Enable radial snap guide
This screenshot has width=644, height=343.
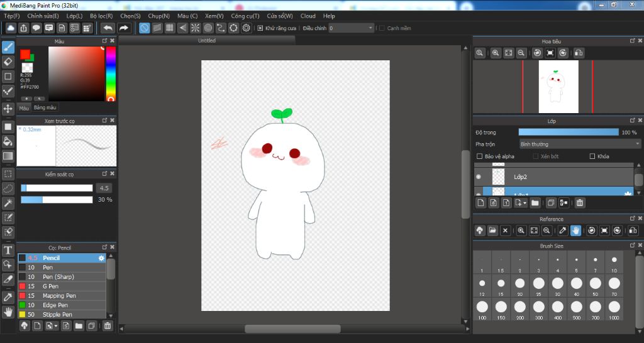pyautogui.click(x=195, y=28)
